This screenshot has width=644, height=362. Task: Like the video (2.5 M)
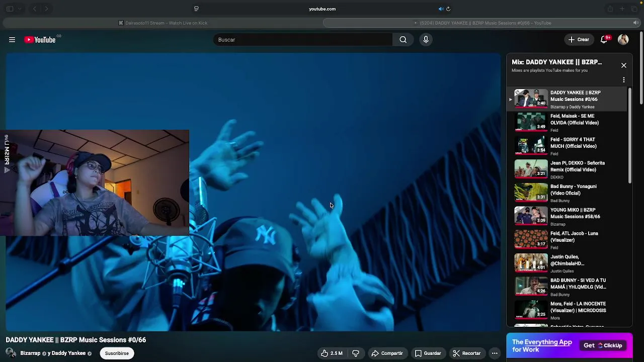click(x=332, y=353)
